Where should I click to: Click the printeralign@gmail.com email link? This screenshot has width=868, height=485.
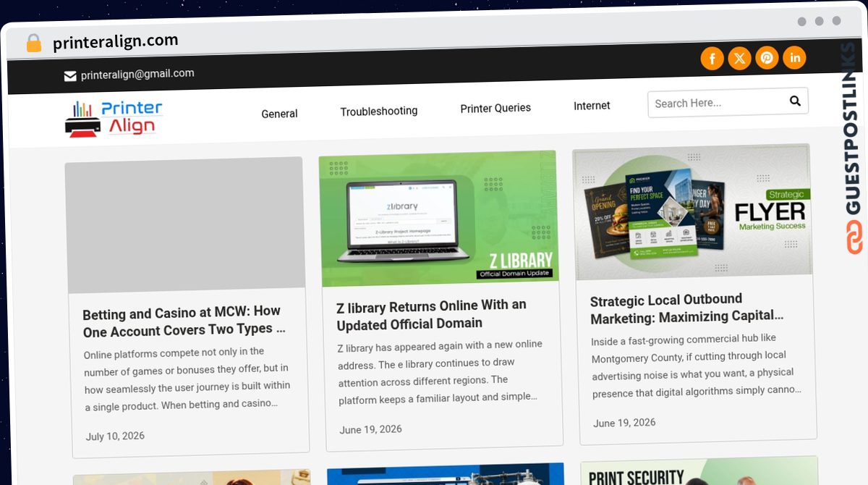137,74
